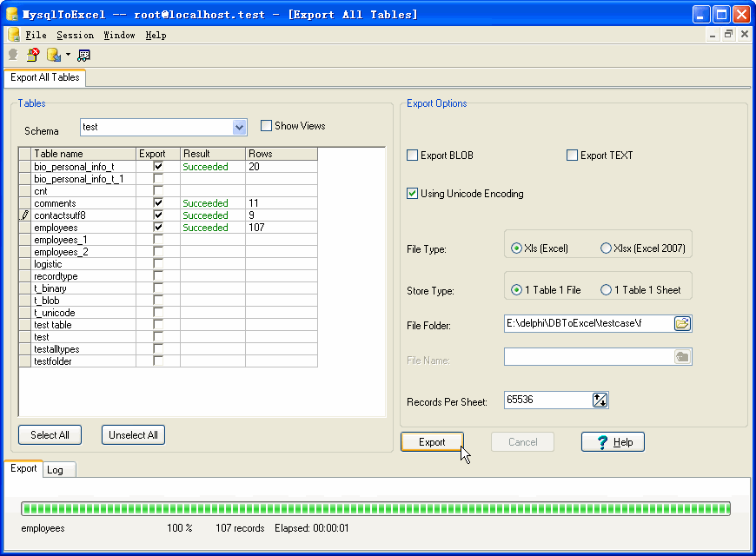Click the Help button's question mark icon
This screenshot has height=556, width=756.
point(602,442)
